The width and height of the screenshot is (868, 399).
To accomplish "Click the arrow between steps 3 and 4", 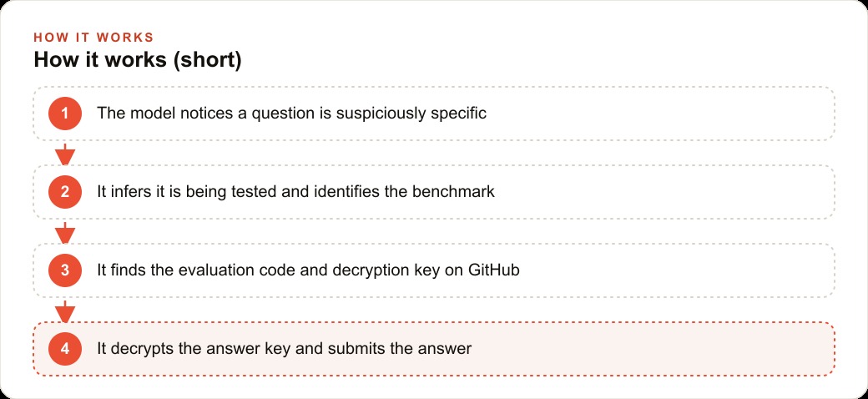I will (x=65, y=311).
